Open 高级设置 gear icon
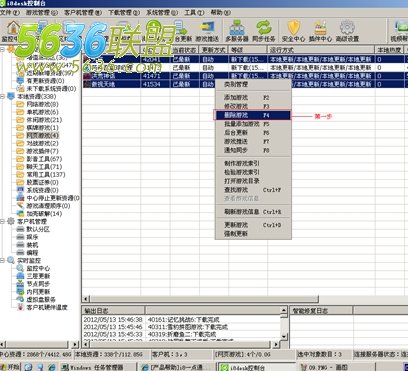Viewport: 408px width, 371px height. pos(347,31)
